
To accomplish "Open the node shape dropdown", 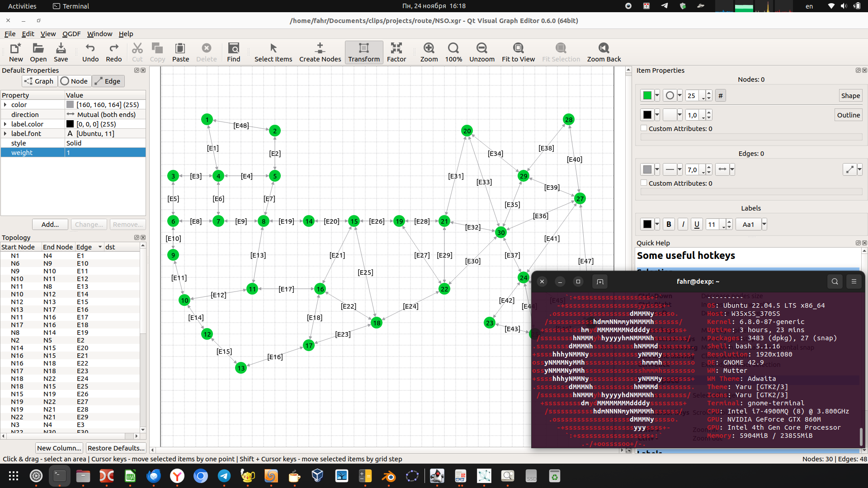I will (x=679, y=95).
